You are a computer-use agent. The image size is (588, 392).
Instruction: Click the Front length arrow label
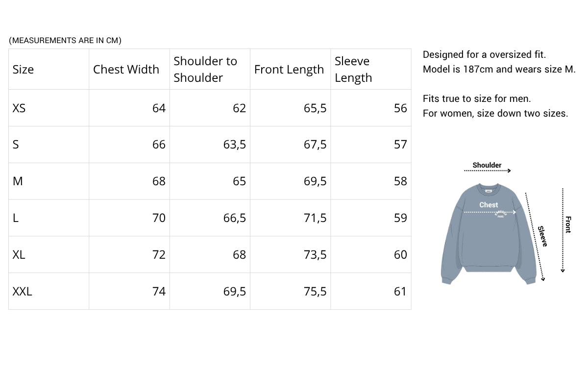pos(568,224)
